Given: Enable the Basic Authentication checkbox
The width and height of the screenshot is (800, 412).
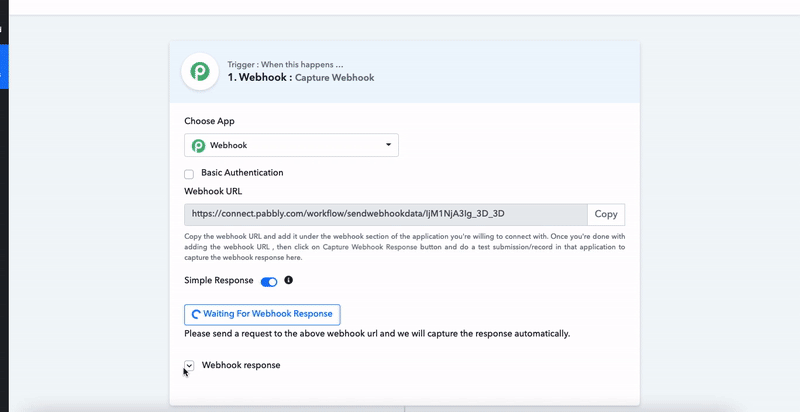Looking at the screenshot, I should click(189, 174).
